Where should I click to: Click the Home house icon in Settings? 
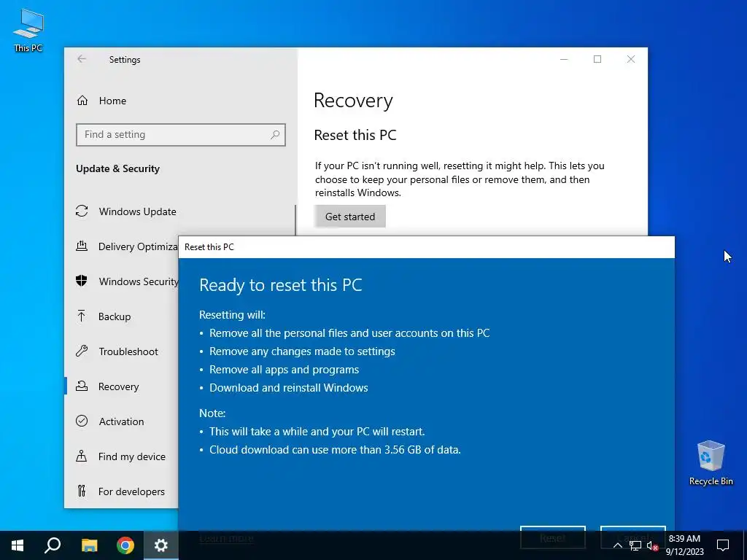82,101
